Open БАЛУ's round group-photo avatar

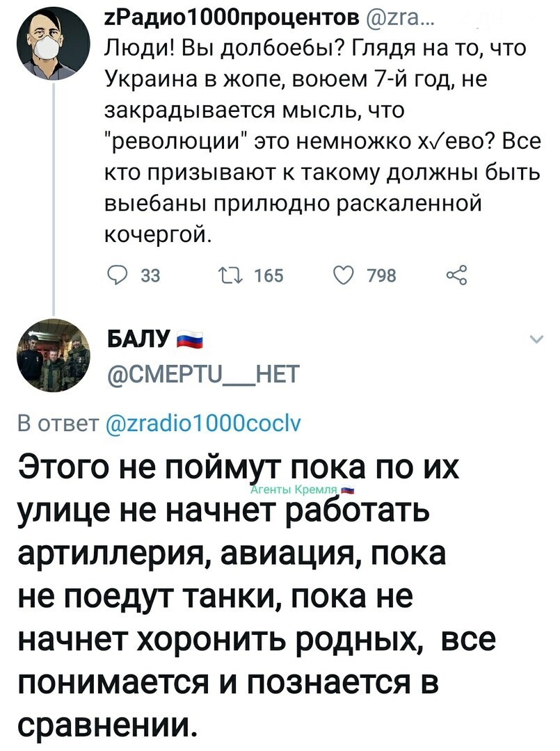pyautogui.click(x=54, y=355)
